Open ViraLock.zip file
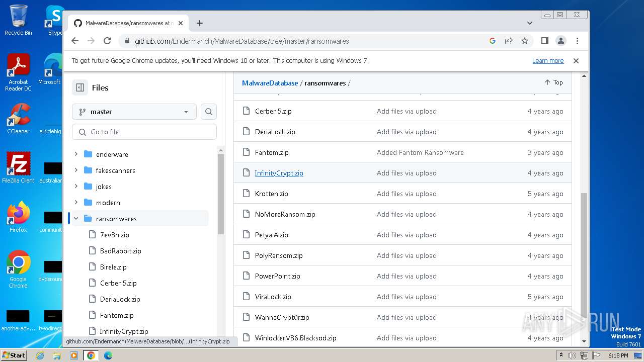The image size is (644, 362). click(273, 297)
